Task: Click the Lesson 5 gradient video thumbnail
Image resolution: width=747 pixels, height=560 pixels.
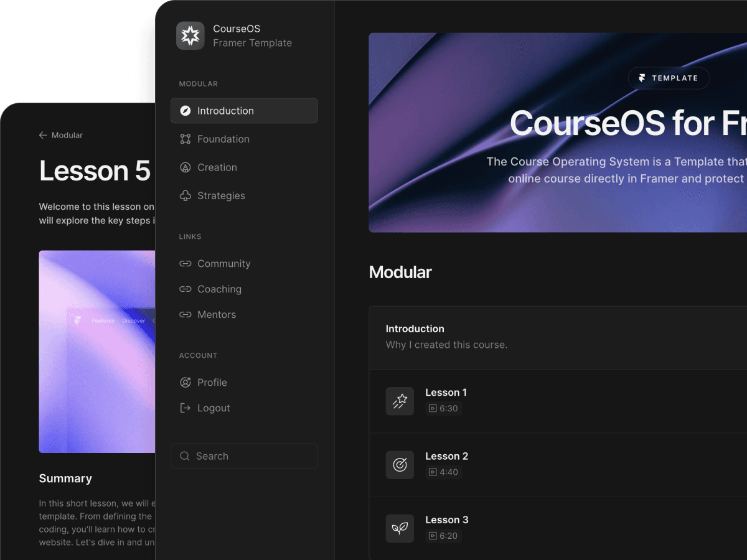Action: 97,352
